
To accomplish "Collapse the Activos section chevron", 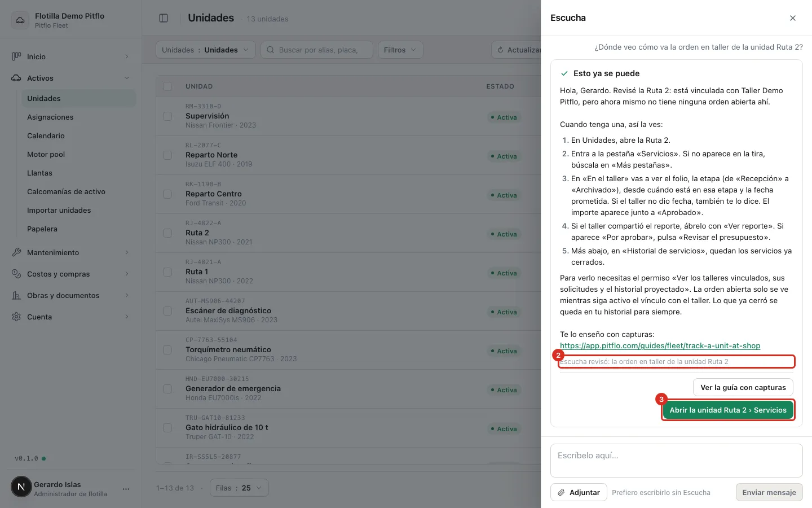I will (127, 78).
